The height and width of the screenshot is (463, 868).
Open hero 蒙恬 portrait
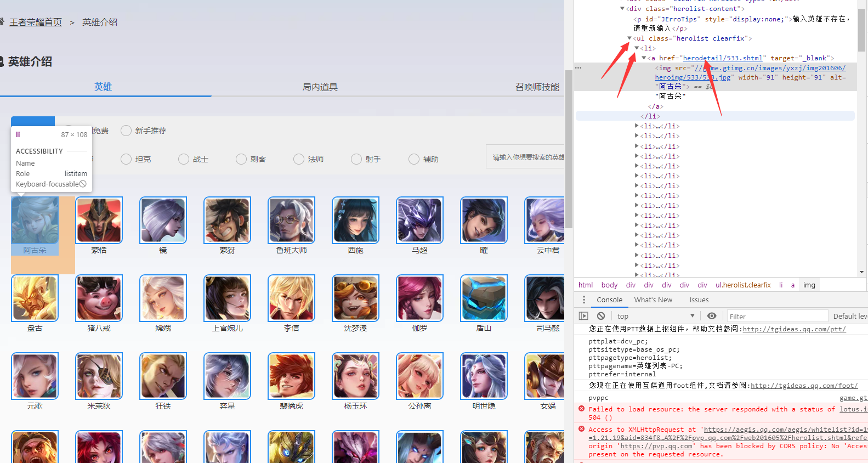[x=99, y=220]
